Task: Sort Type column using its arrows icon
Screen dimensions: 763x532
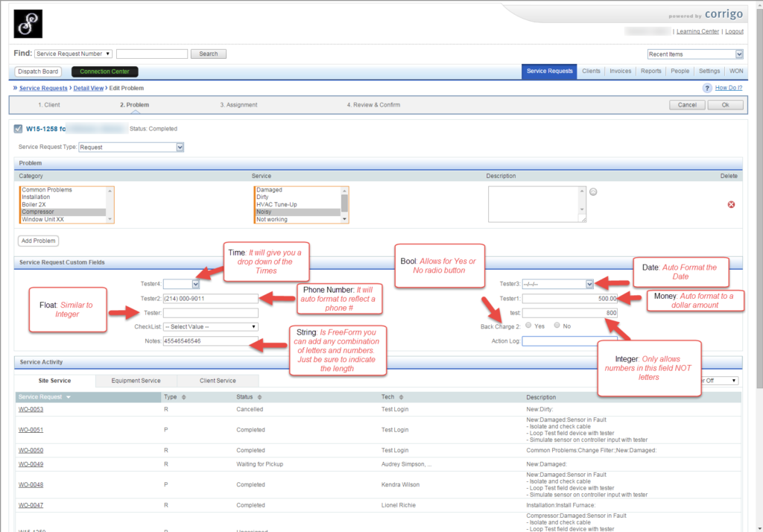Action: pos(184,397)
